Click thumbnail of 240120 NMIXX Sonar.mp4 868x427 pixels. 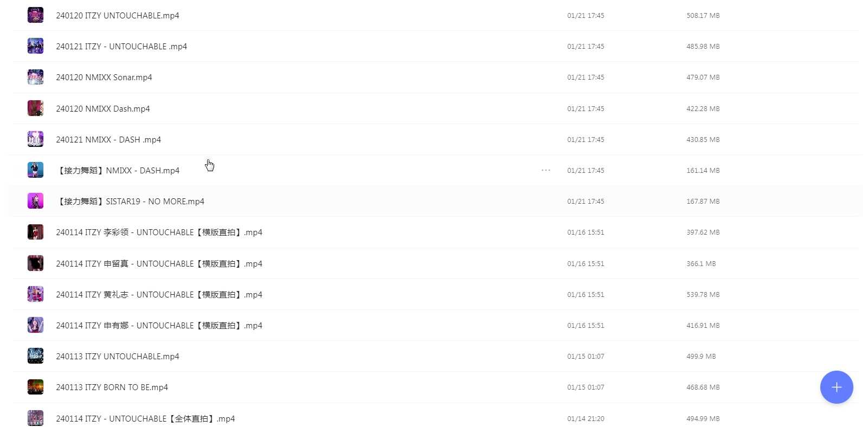[35, 77]
